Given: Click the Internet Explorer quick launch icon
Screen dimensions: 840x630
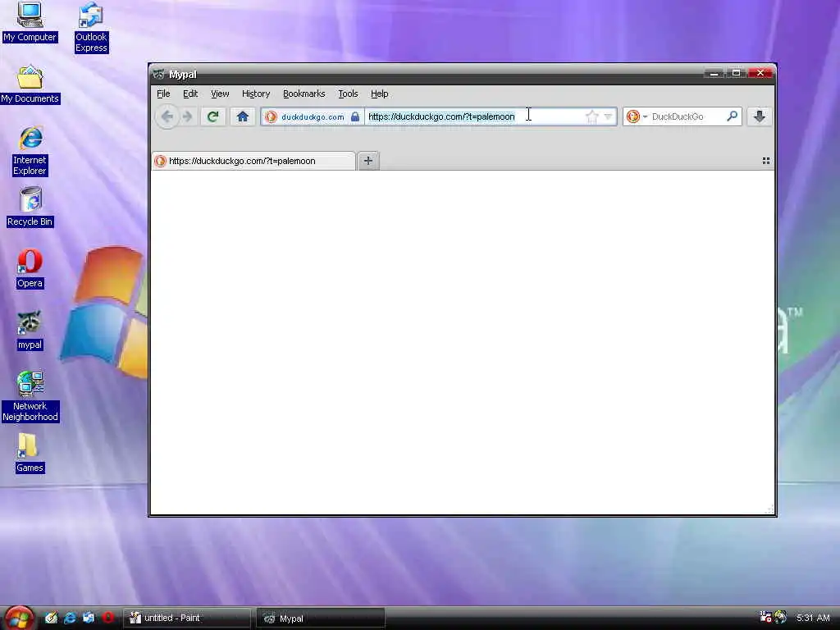Looking at the screenshot, I should click(x=70, y=618).
